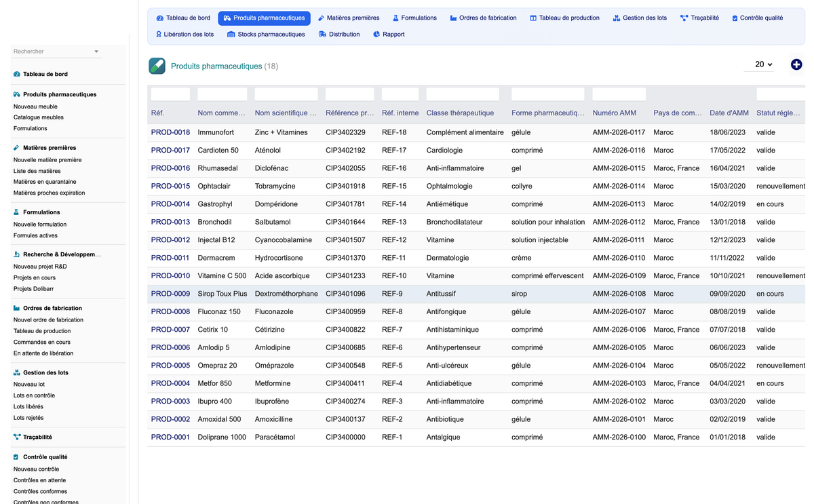This screenshot has height=504, width=814.
Task: Open the Libération des lots tab
Action: coord(185,35)
